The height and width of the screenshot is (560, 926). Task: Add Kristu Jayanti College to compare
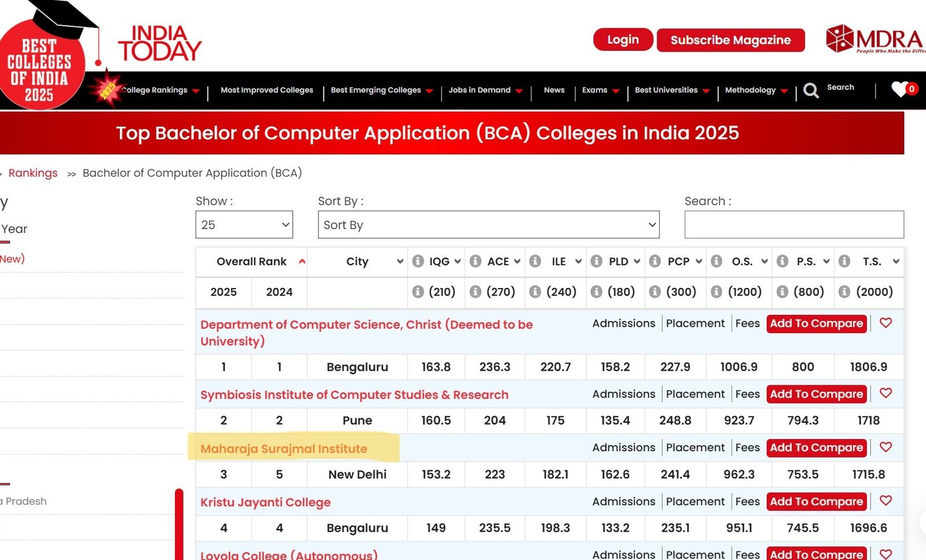[816, 502]
